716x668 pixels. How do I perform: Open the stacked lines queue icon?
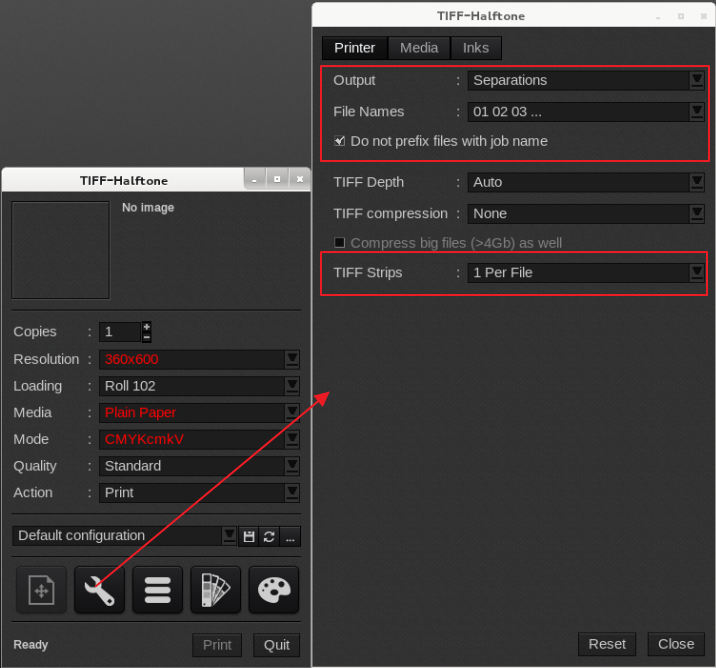pyautogui.click(x=157, y=590)
